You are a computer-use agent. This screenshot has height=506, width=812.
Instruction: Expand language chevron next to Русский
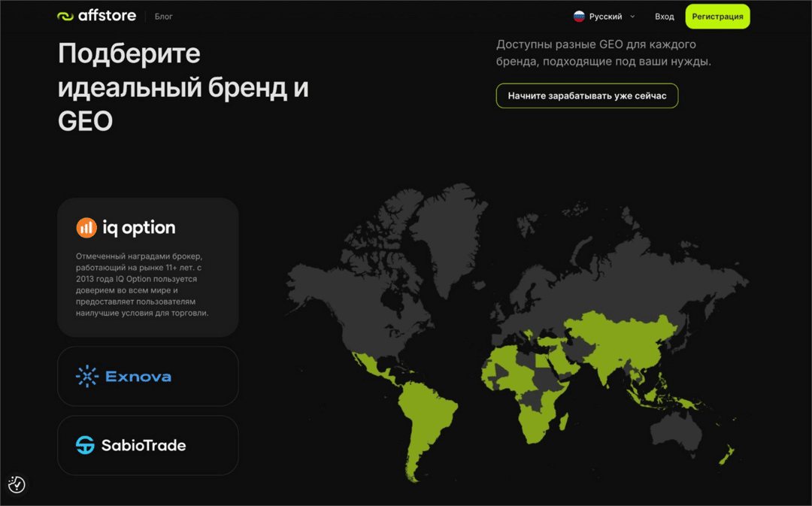[x=632, y=17]
